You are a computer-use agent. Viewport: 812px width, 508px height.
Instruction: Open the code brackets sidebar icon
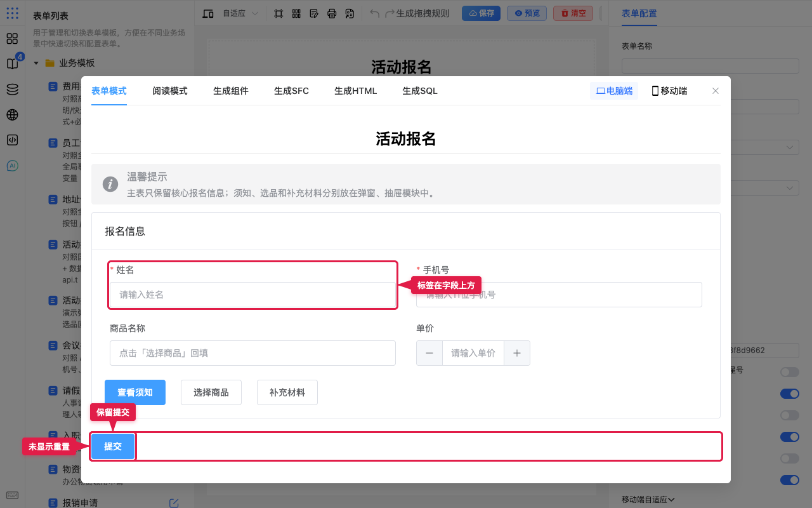click(12, 140)
